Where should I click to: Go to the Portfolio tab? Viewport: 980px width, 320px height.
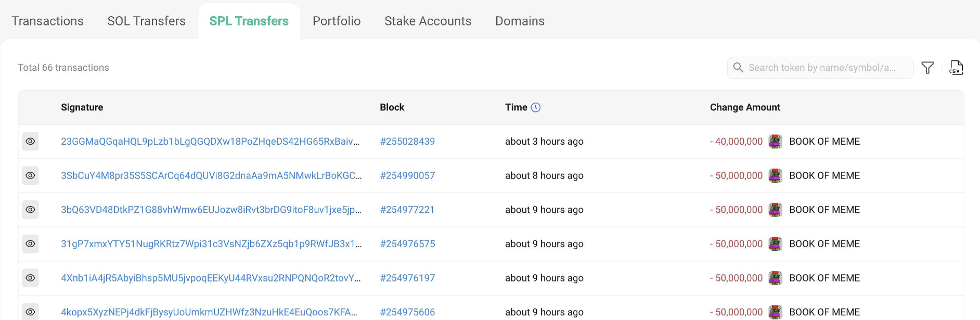(x=337, y=21)
